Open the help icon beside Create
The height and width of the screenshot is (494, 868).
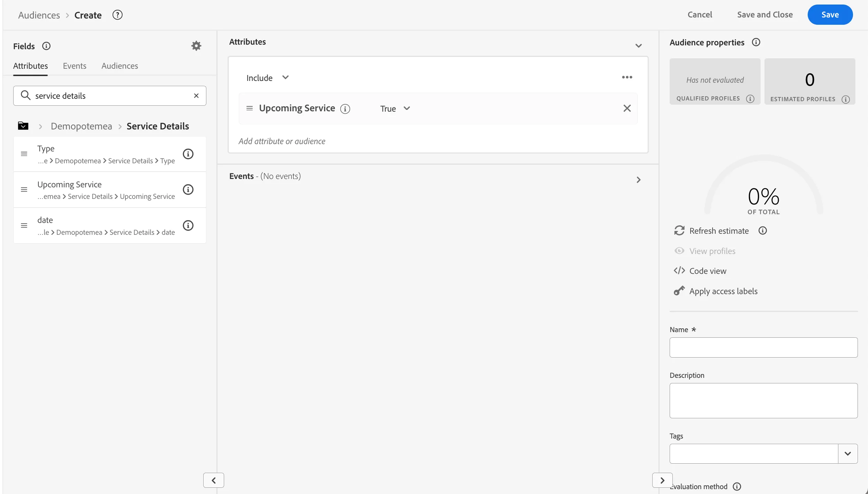[x=117, y=15]
